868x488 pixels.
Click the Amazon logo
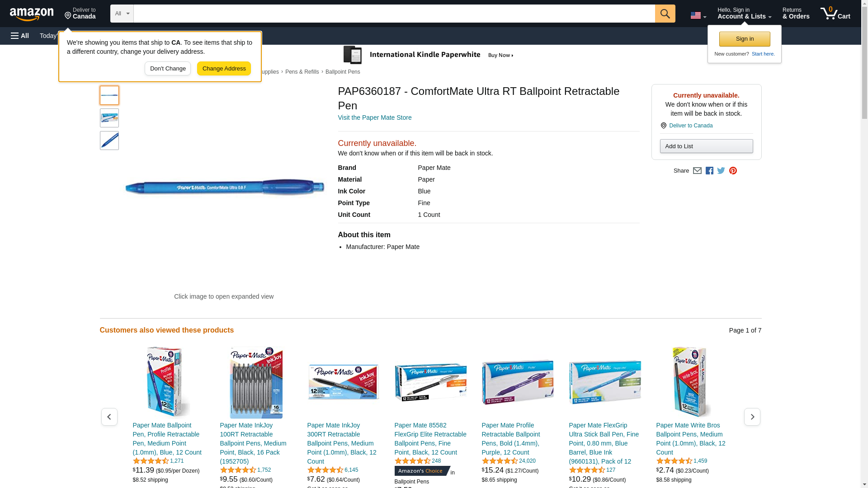pyautogui.click(x=32, y=14)
